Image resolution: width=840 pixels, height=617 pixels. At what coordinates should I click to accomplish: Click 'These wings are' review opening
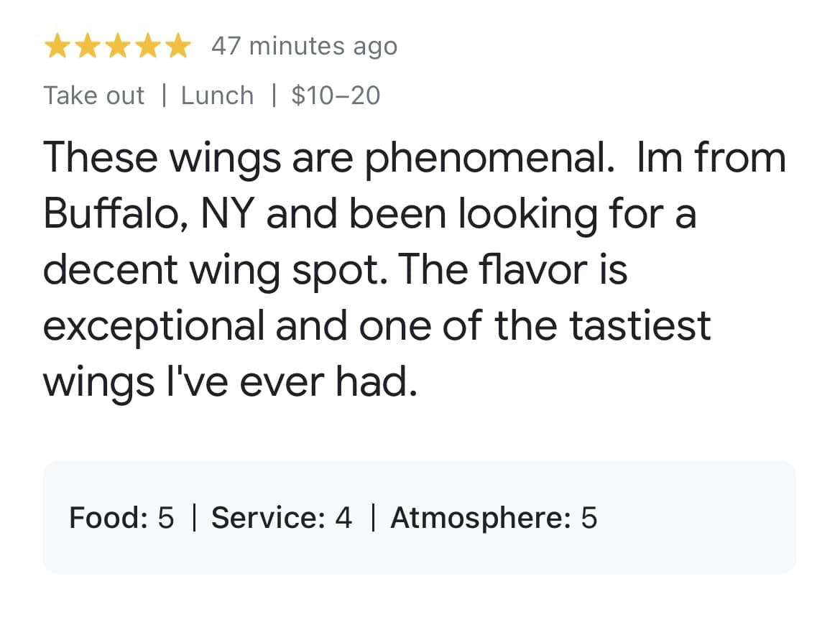[198, 159]
